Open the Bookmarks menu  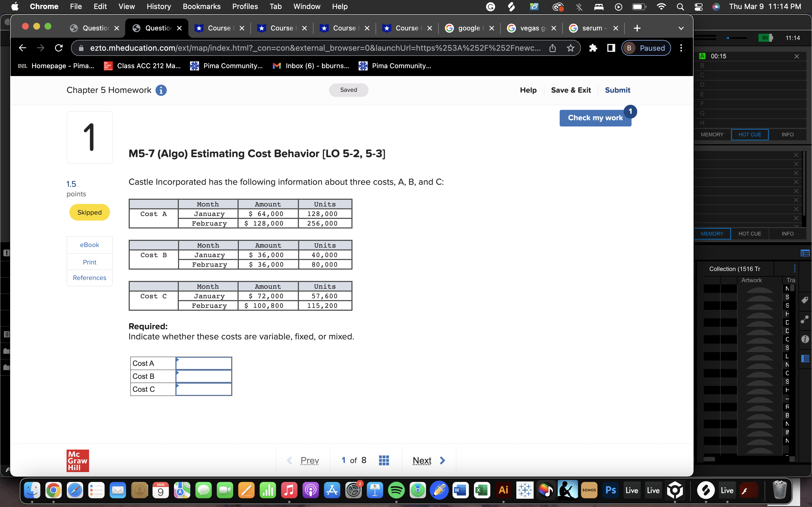(202, 6)
